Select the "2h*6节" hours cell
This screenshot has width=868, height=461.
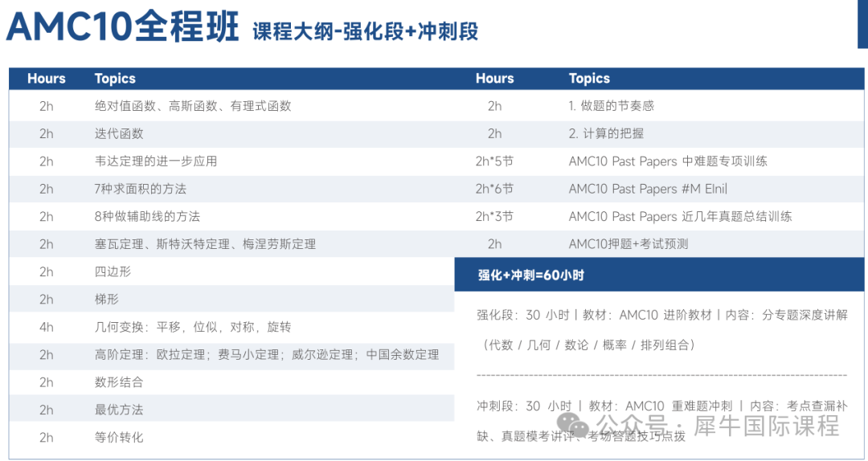pos(494,189)
